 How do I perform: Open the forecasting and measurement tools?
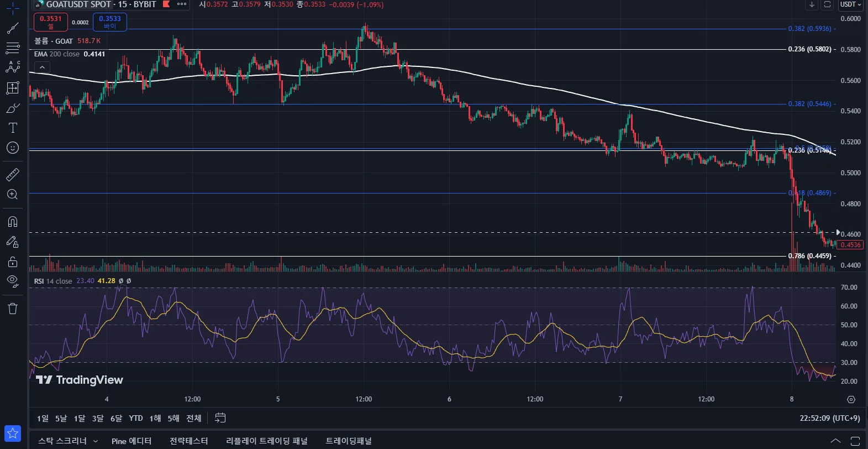[13, 87]
